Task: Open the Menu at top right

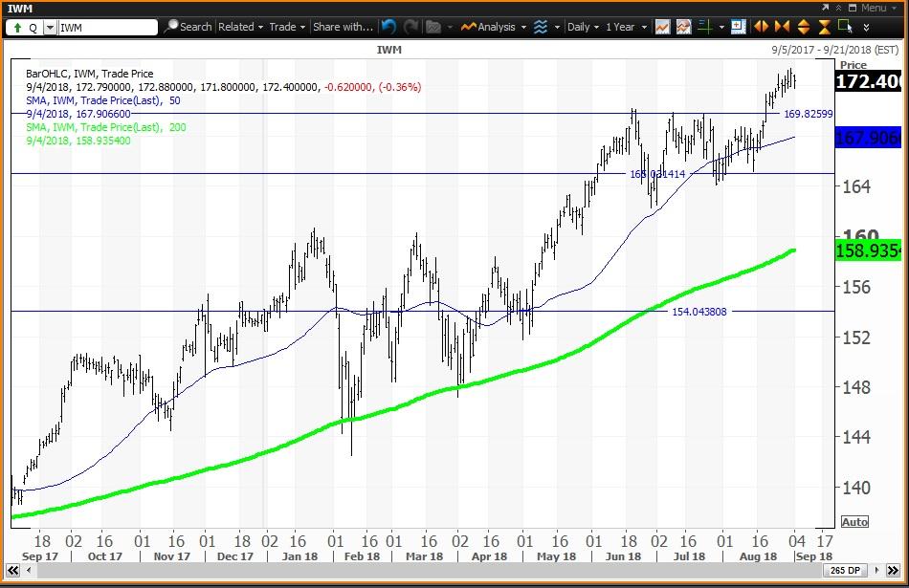Action: (873, 6)
